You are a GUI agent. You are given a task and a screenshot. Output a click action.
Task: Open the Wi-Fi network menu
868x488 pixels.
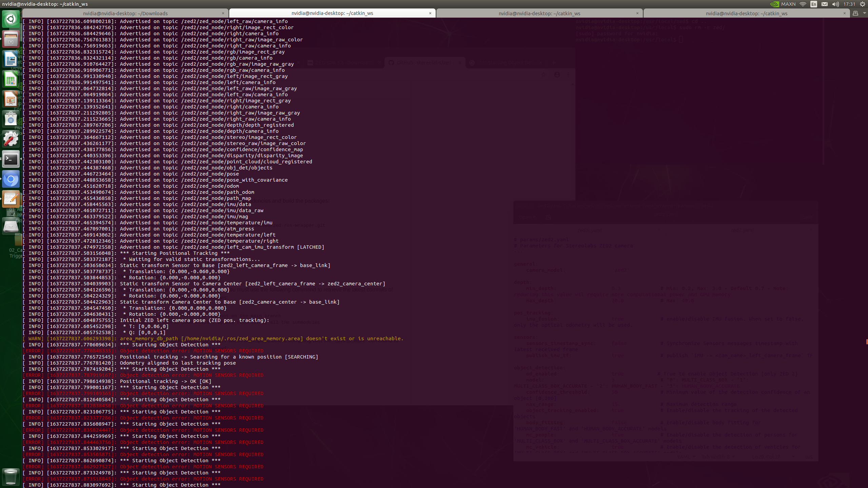(803, 4)
